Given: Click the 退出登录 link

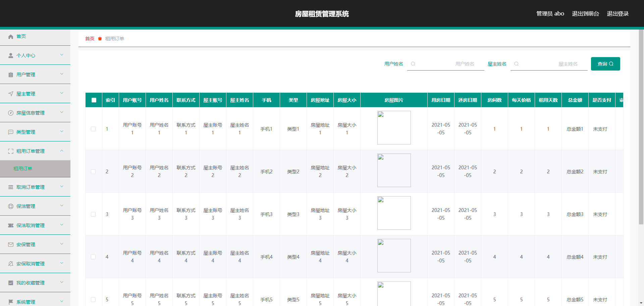Looking at the screenshot, I should pos(618,14).
